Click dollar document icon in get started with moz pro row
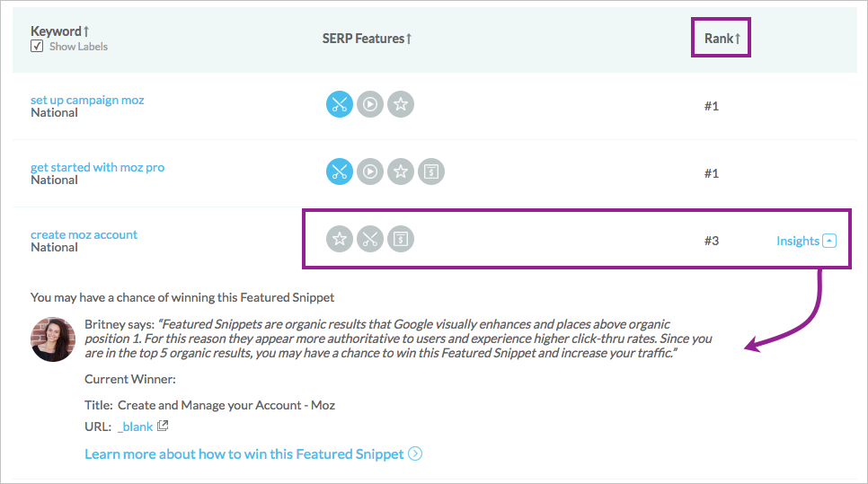The image size is (868, 484). click(430, 172)
